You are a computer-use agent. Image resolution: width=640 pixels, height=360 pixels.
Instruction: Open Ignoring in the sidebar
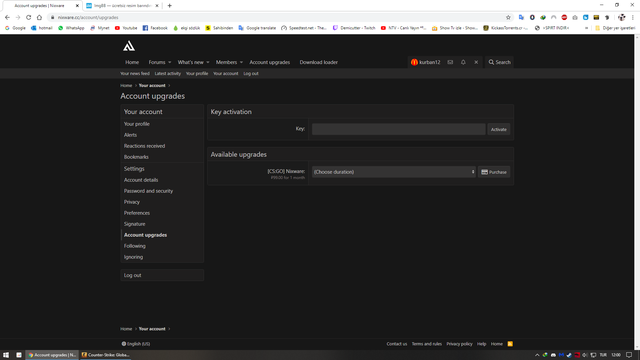click(x=133, y=257)
